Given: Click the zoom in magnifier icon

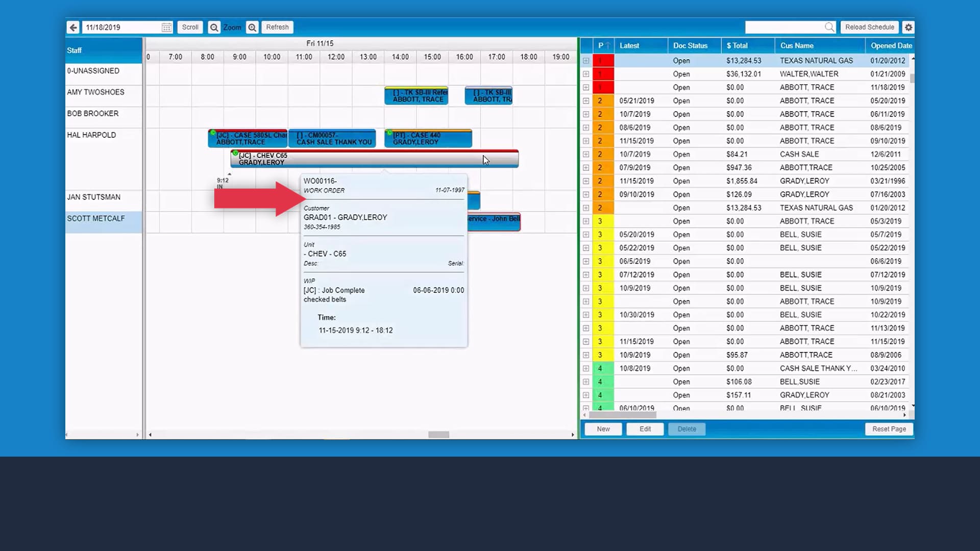Looking at the screenshot, I should (x=252, y=28).
